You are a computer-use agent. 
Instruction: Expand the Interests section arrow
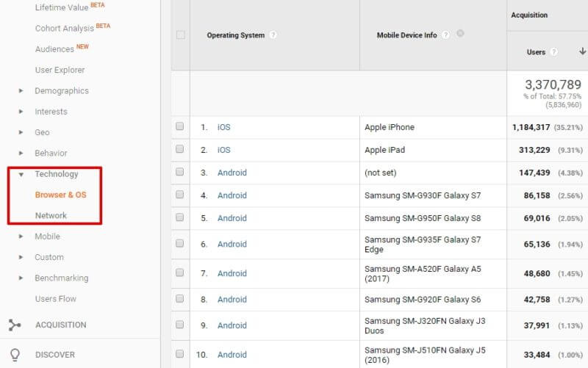click(x=21, y=112)
